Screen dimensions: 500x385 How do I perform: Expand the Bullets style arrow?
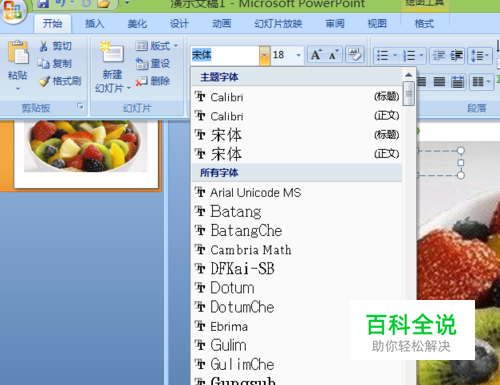point(395,55)
